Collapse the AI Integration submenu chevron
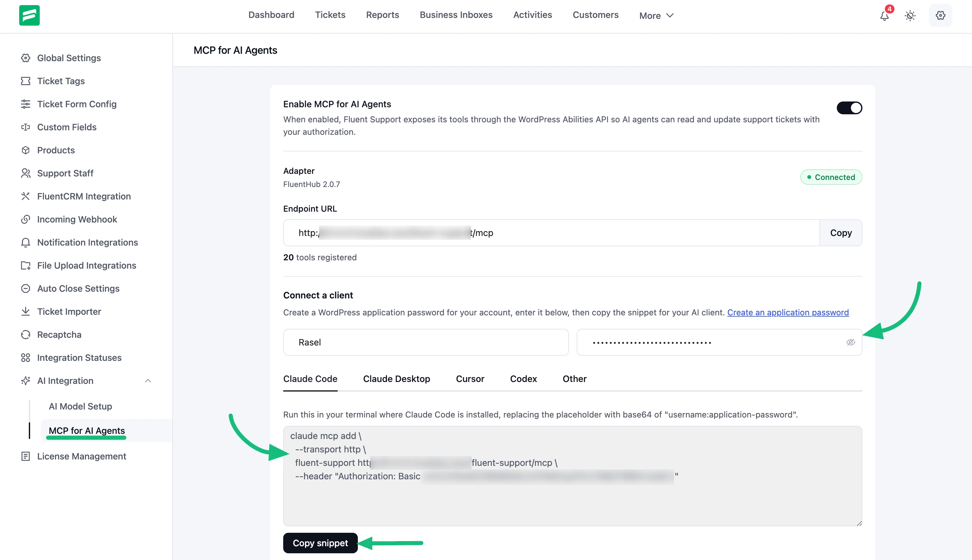972x560 pixels. pyautogui.click(x=148, y=381)
